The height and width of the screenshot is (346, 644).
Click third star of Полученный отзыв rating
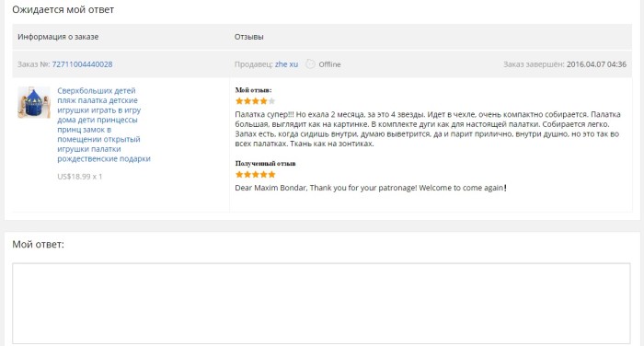256,175
